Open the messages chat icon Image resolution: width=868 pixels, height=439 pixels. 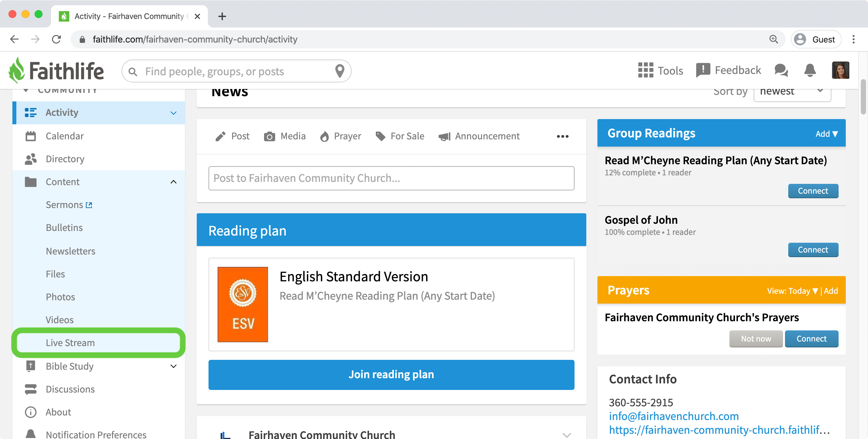[x=781, y=70]
